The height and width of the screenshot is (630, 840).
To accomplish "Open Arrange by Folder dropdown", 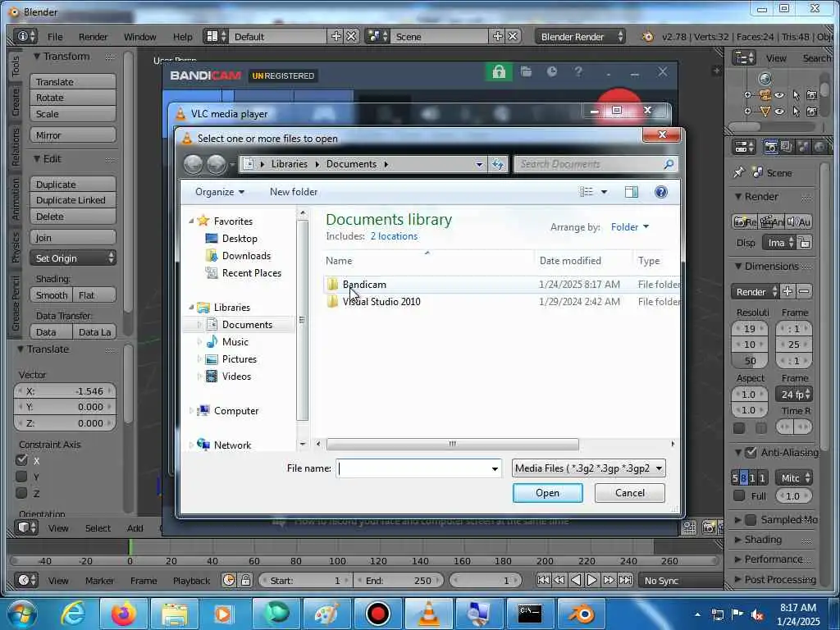I will pos(630,227).
